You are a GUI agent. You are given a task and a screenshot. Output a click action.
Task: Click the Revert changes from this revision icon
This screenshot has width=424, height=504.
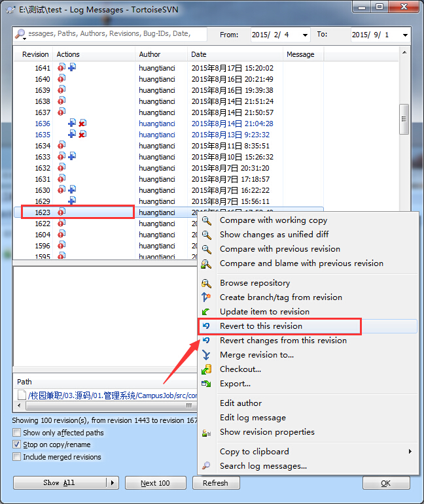click(x=206, y=340)
